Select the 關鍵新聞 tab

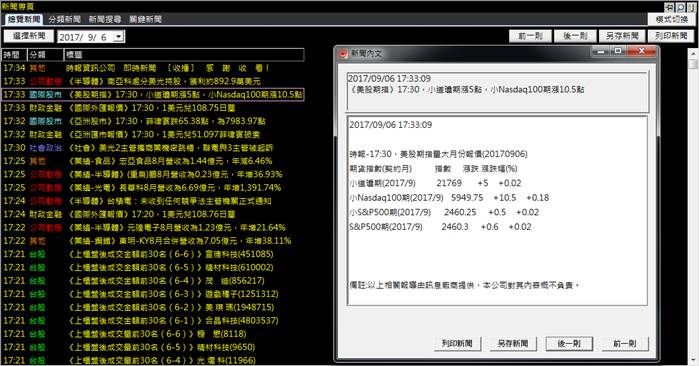point(145,19)
